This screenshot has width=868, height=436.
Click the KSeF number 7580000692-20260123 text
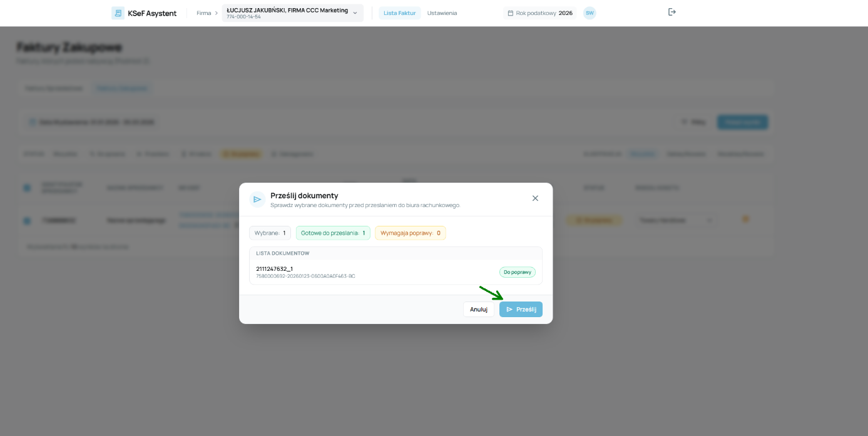coord(305,276)
